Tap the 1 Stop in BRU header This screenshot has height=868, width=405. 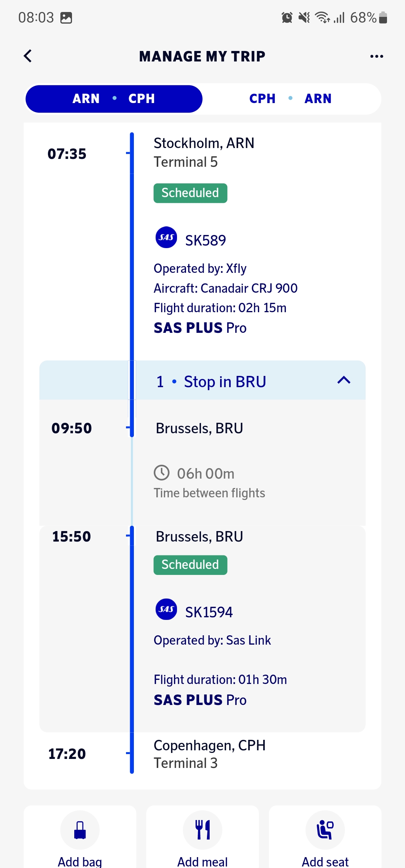click(x=211, y=382)
